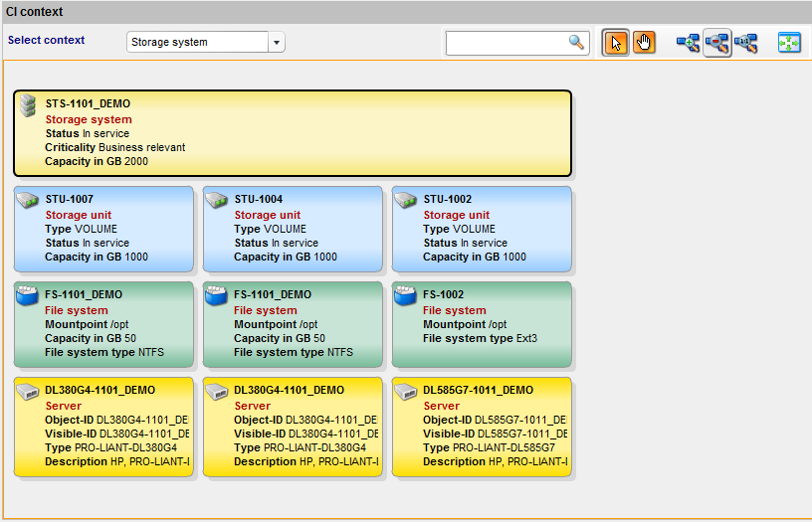812x522 pixels.
Task: Reset graph zoom to 1:1
Action: click(746, 43)
